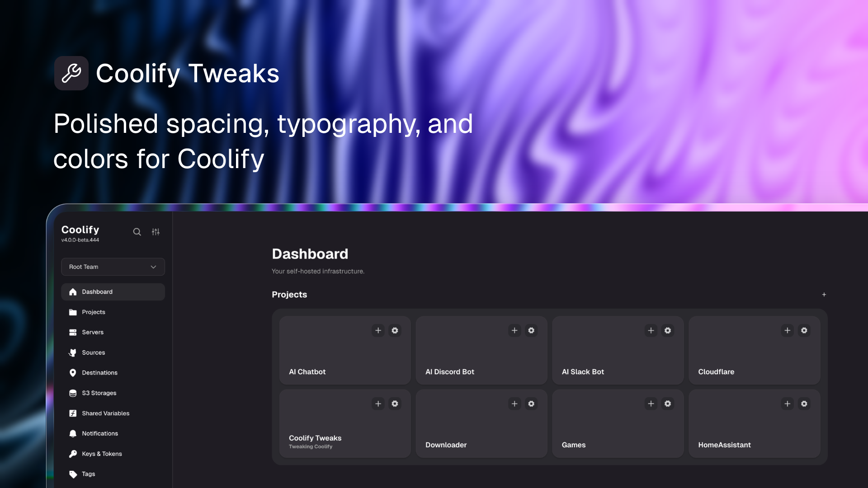Open the Projects section from the sidebar

pos(93,312)
